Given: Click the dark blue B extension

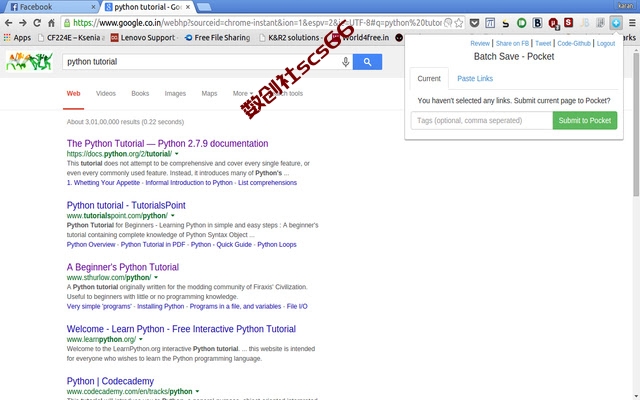Looking at the screenshot, I should pyautogui.click(x=537, y=23).
